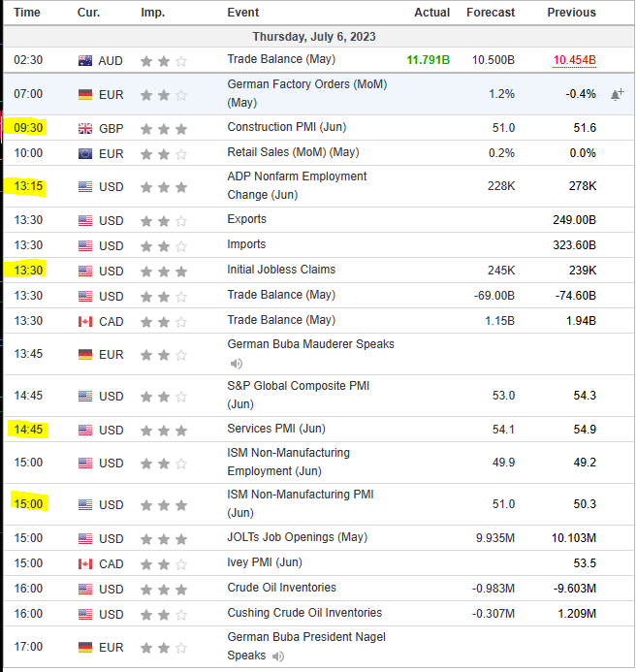Click the EU flag in Retail Sales row
Image resolution: width=637 pixels, height=672 pixels.
click(86, 153)
